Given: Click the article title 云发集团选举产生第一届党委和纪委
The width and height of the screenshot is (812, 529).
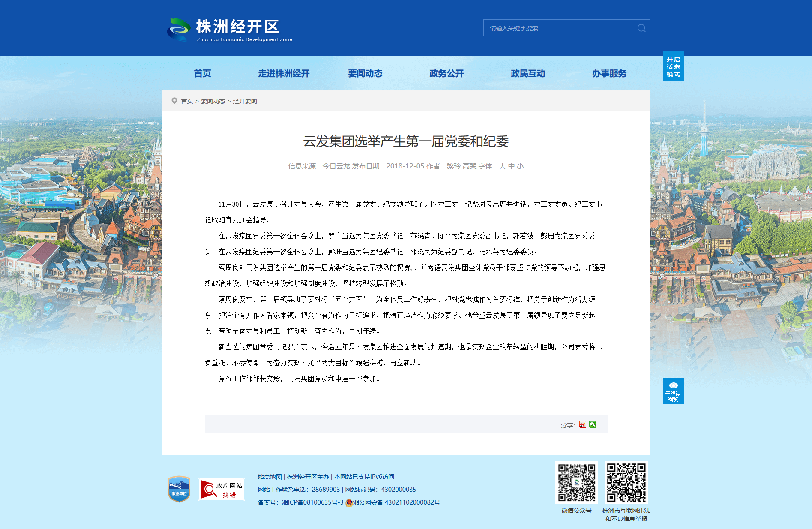Looking at the screenshot, I should tap(406, 141).
